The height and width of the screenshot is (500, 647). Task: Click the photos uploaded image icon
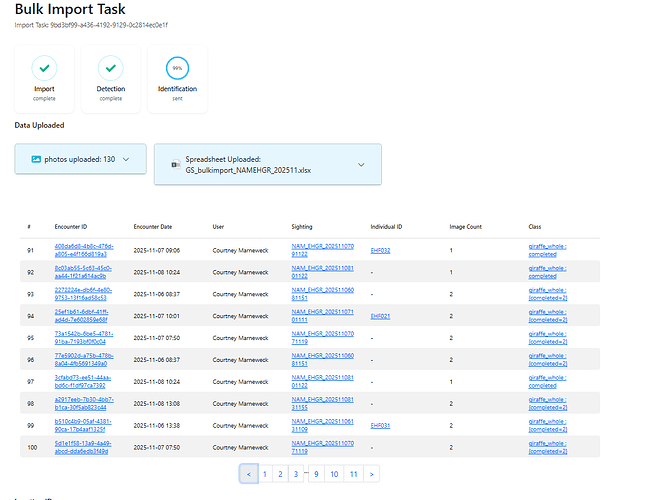click(36, 159)
